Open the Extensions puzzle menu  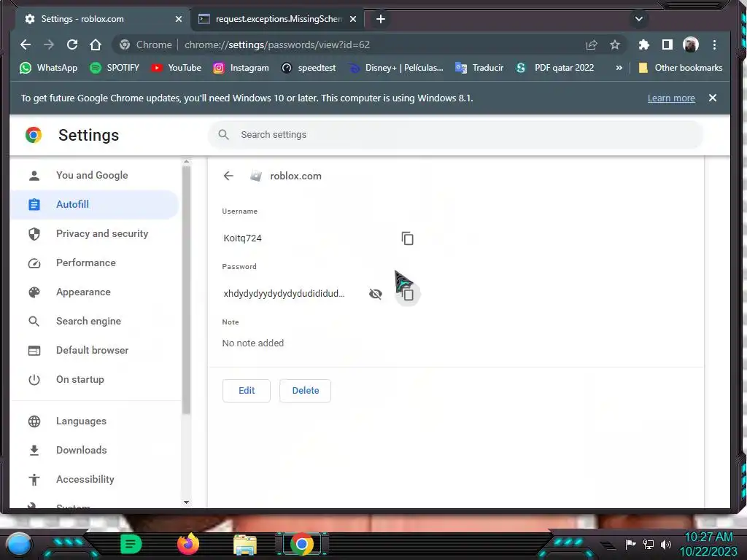(x=643, y=44)
